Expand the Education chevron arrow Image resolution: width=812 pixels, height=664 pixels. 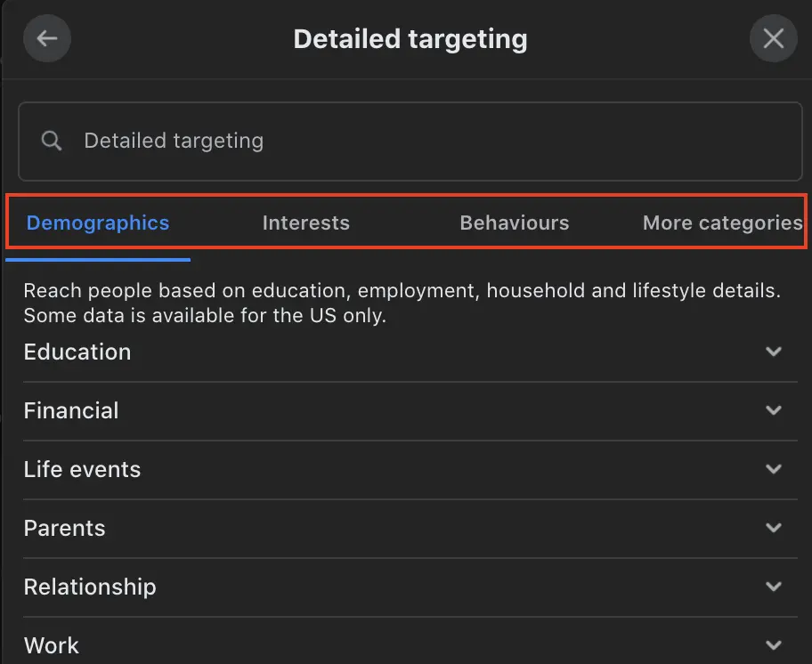774,352
